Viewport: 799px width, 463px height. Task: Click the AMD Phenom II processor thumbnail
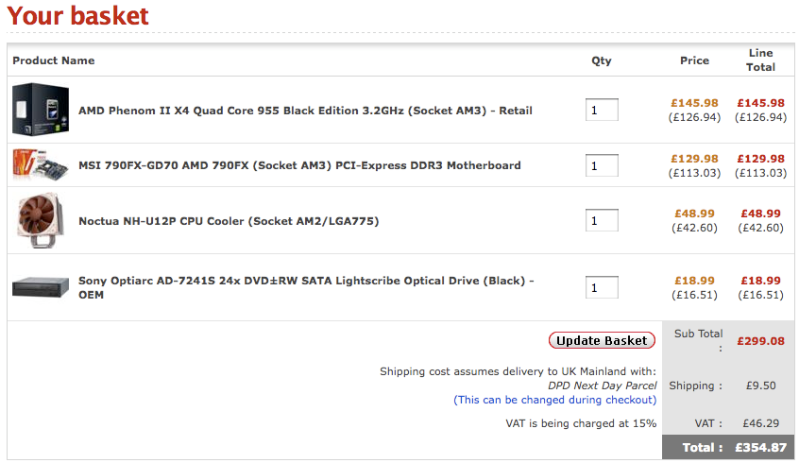click(40, 109)
